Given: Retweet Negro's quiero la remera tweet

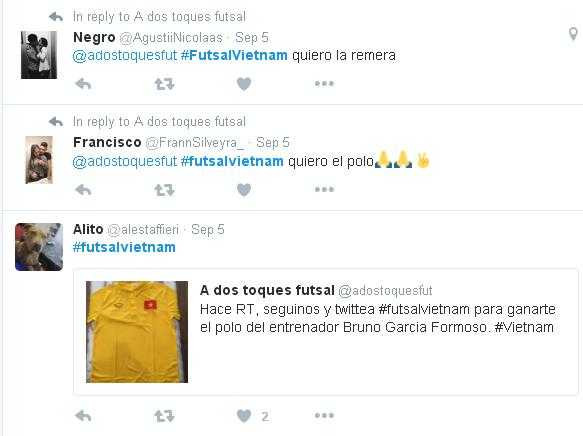Looking at the screenshot, I should [x=164, y=84].
